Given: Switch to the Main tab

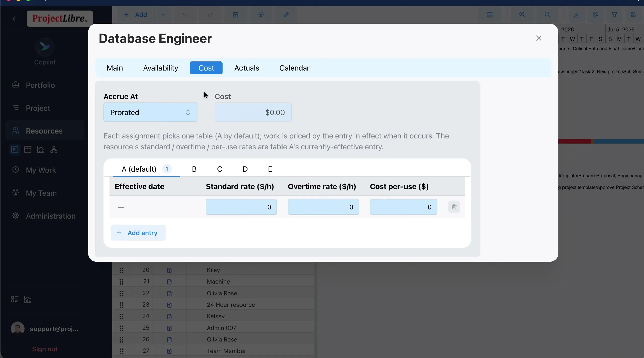Looking at the screenshot, I should pos(115,68).
